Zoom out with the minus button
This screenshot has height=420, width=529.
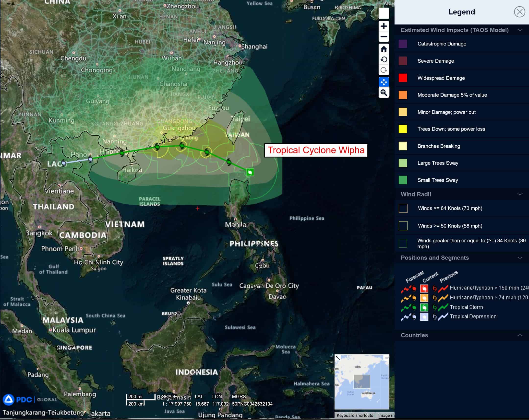pyautogui.click(x=384, y=37)
